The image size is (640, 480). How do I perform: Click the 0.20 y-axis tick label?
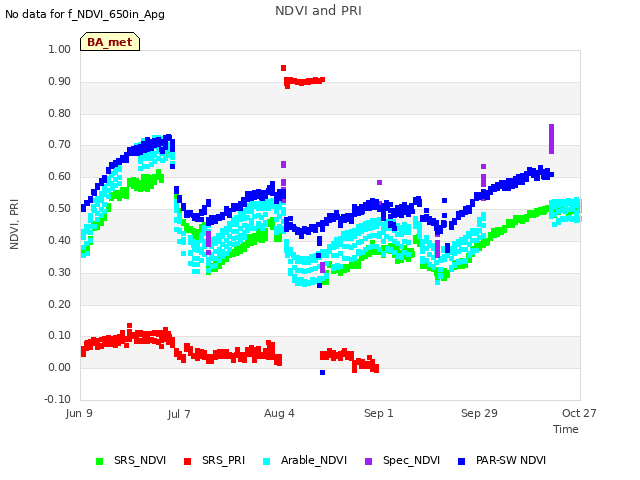(60, 304)
